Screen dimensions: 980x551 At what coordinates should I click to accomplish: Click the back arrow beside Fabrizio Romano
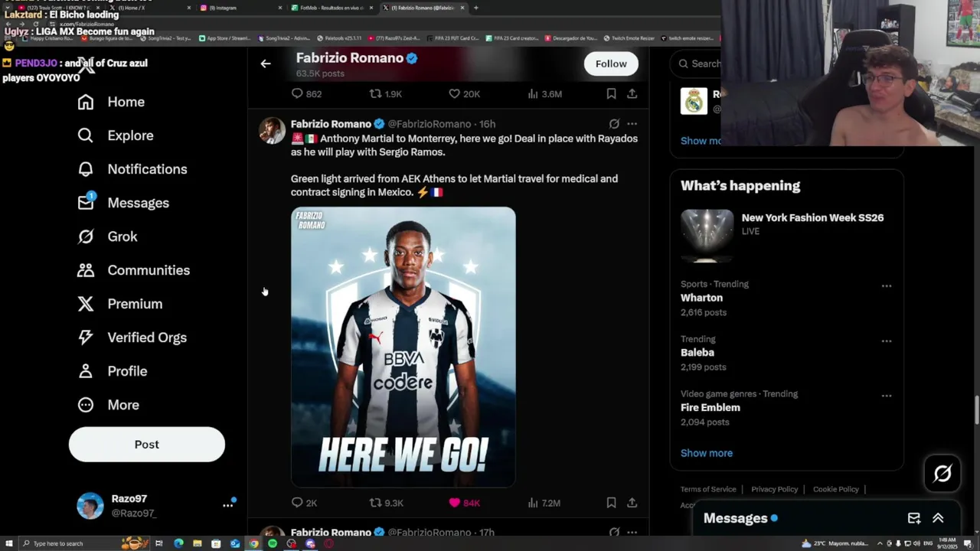[x=266, y=64]
